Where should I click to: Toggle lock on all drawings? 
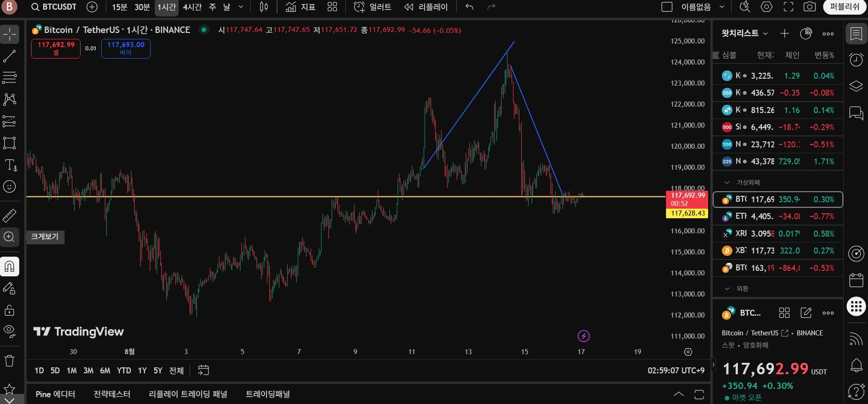tap(10, 310)
